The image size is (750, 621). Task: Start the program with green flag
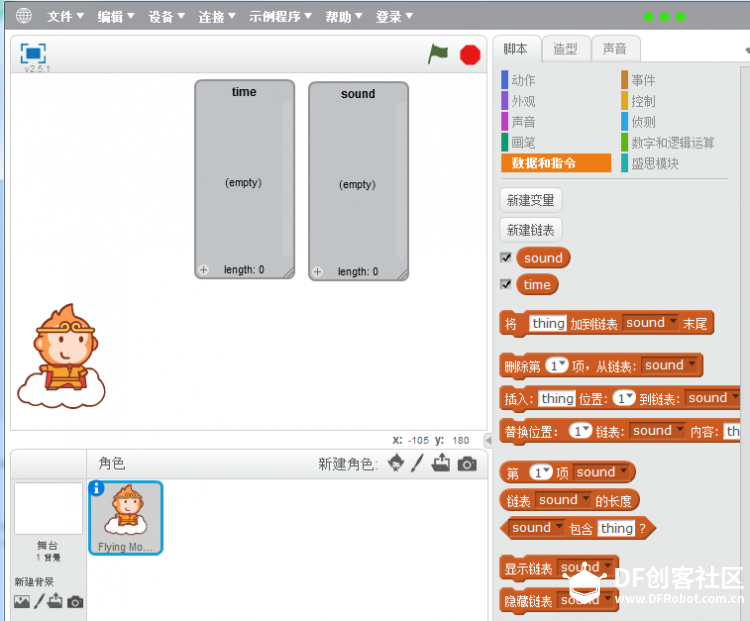pyautogui.click(x=438, y=54)
